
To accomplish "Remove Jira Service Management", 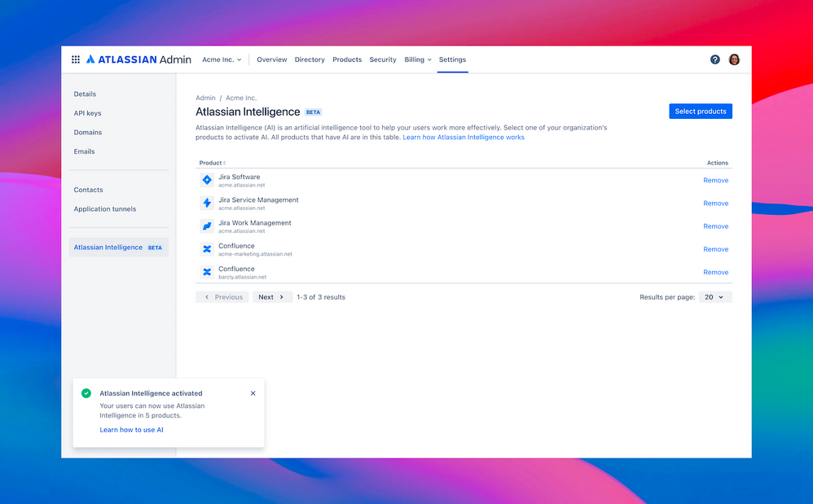I will click(x=715, y=203).
